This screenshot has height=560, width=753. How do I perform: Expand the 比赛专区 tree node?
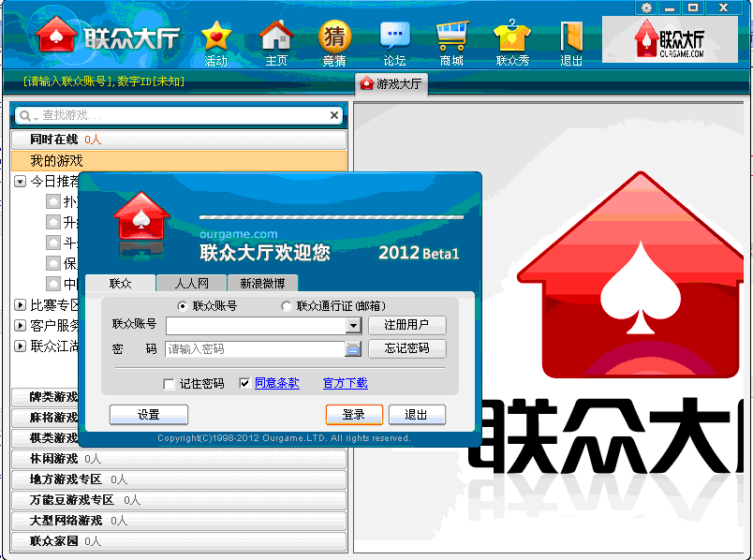pos(20,305)
